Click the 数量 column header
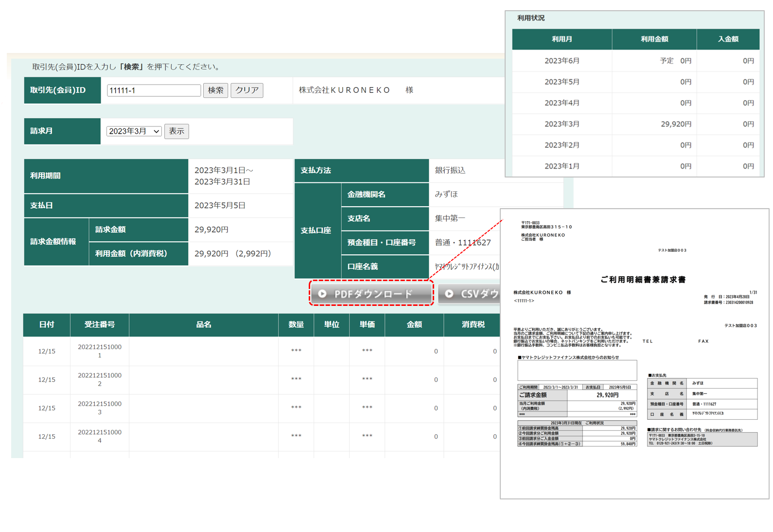Image resolution: width=773 pixels, height=532 pixels. coord(296,325)
